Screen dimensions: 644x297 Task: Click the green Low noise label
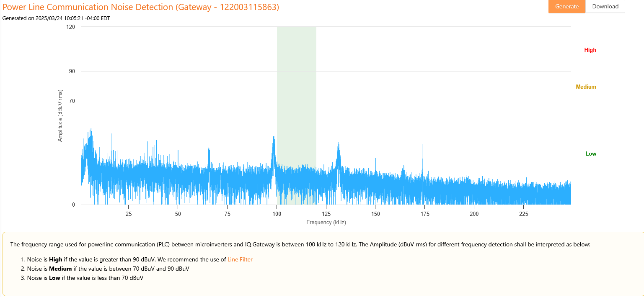(x=590, y=154)
